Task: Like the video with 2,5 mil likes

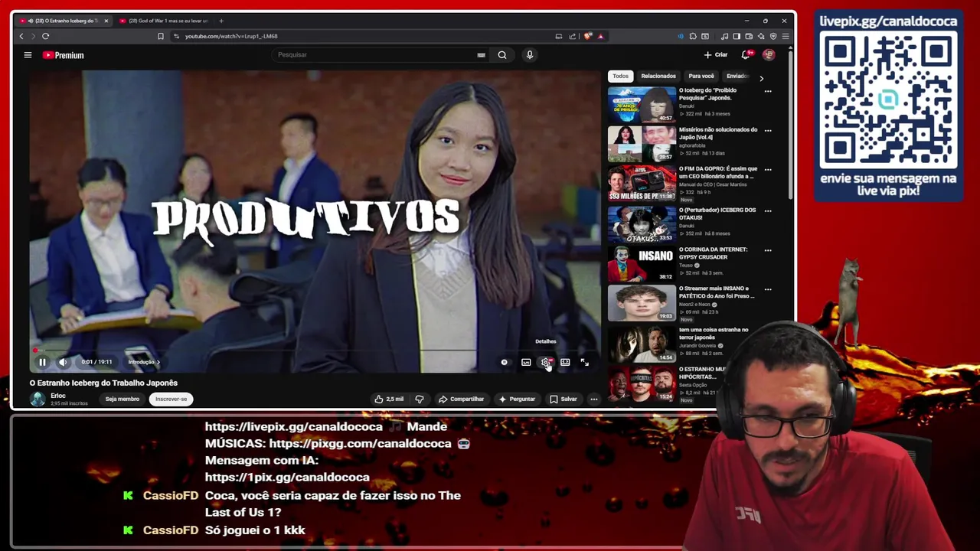Action: click(389, 399)
